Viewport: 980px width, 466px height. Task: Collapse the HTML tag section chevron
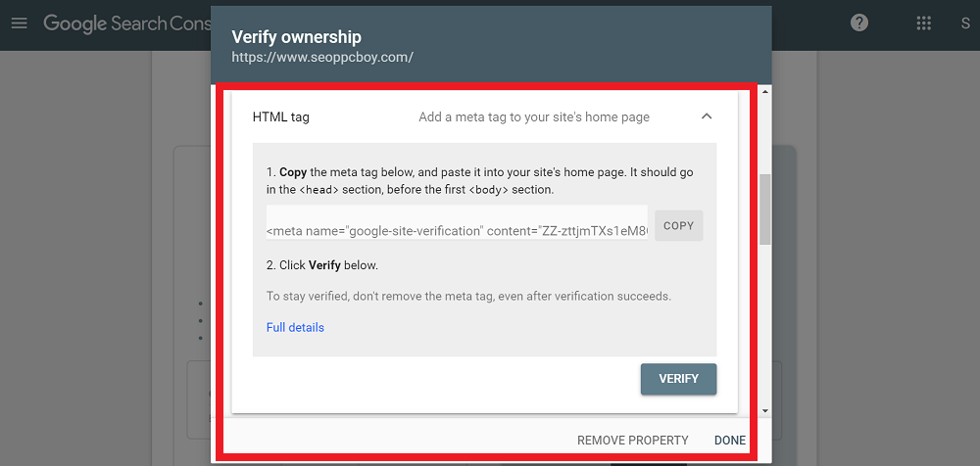[707, 116]
